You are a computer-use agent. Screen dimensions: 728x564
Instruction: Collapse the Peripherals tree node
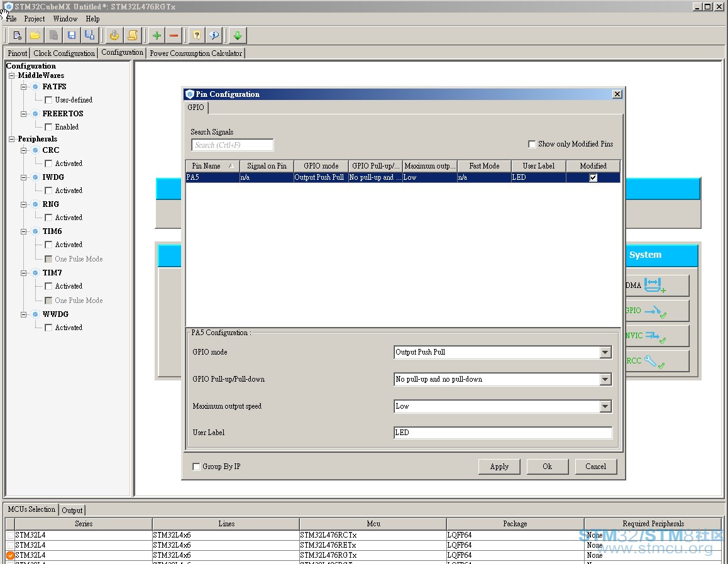tap(11, 139)
